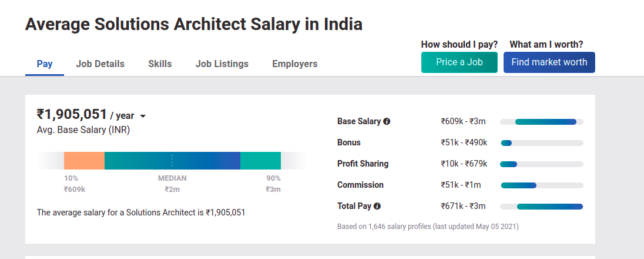Open the per year pay period dropdown
Screen dimensions: 644x259
143,116
